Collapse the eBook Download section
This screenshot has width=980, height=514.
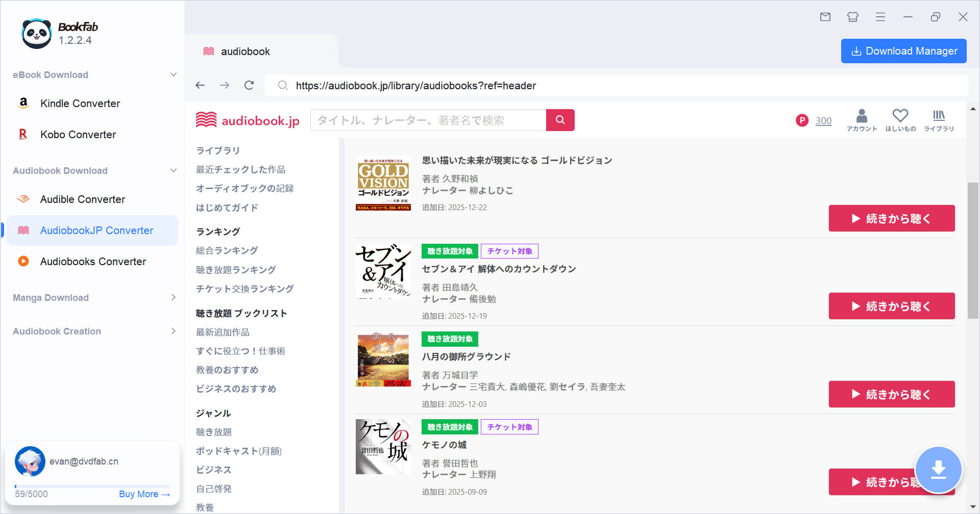tap(174, 74)
